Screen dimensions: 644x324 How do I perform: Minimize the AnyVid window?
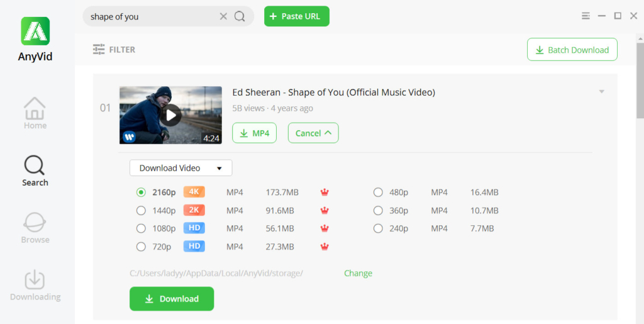coord(602,16)
